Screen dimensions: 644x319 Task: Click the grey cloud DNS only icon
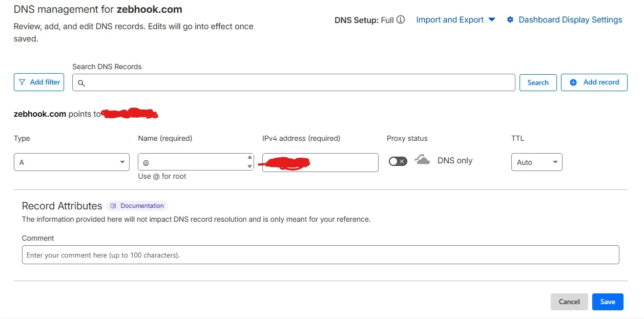tap(422, 160)
